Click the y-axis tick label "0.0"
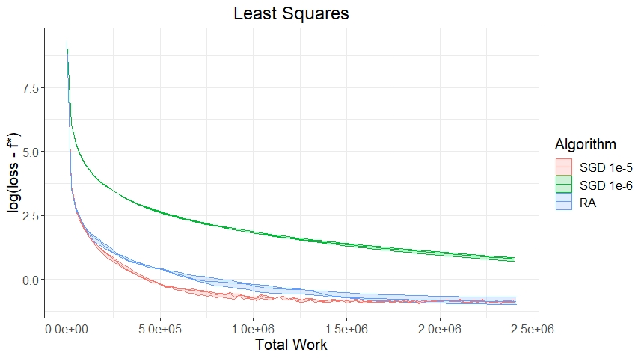 31,280
